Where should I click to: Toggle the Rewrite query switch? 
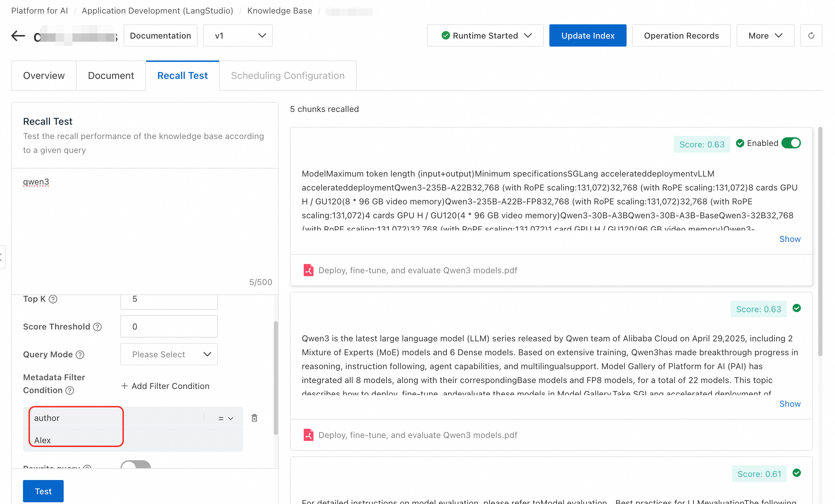tap(136, 465)
